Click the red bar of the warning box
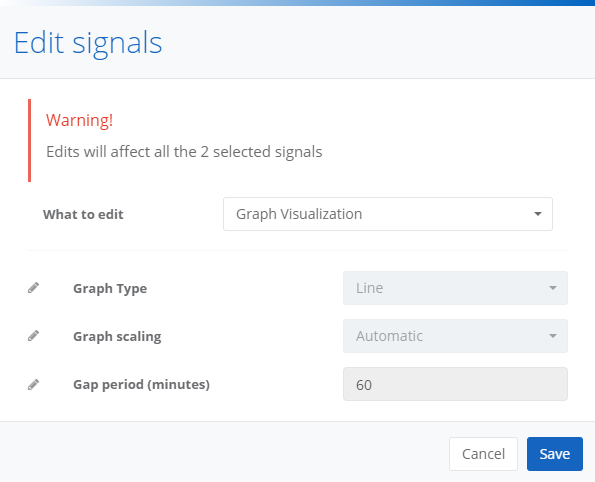This screenshot has width=595, height=482. [x=30, y=140]
